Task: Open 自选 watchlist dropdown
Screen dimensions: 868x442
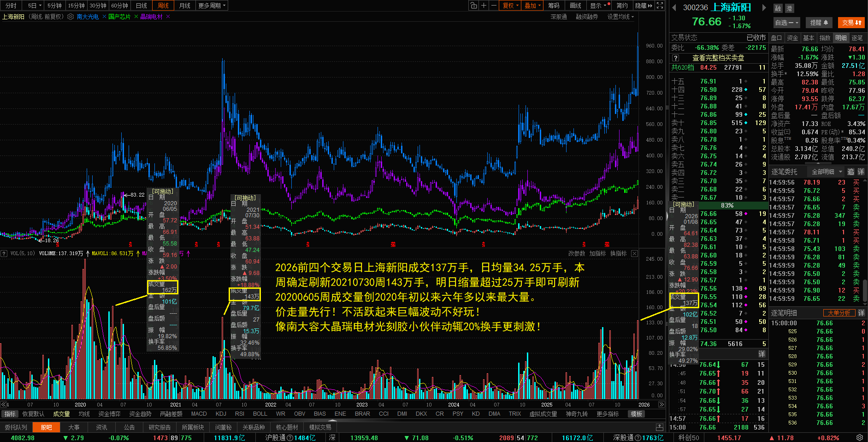Action: point(786,22)
